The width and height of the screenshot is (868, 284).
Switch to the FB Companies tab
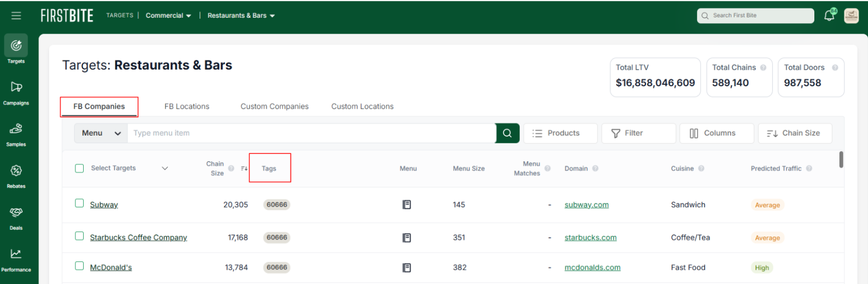[99, 106]
